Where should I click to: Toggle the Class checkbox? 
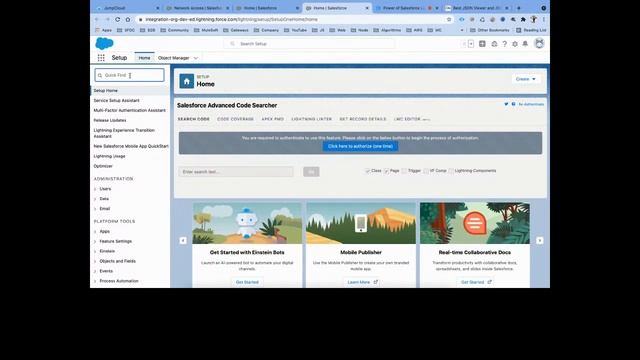367,171
